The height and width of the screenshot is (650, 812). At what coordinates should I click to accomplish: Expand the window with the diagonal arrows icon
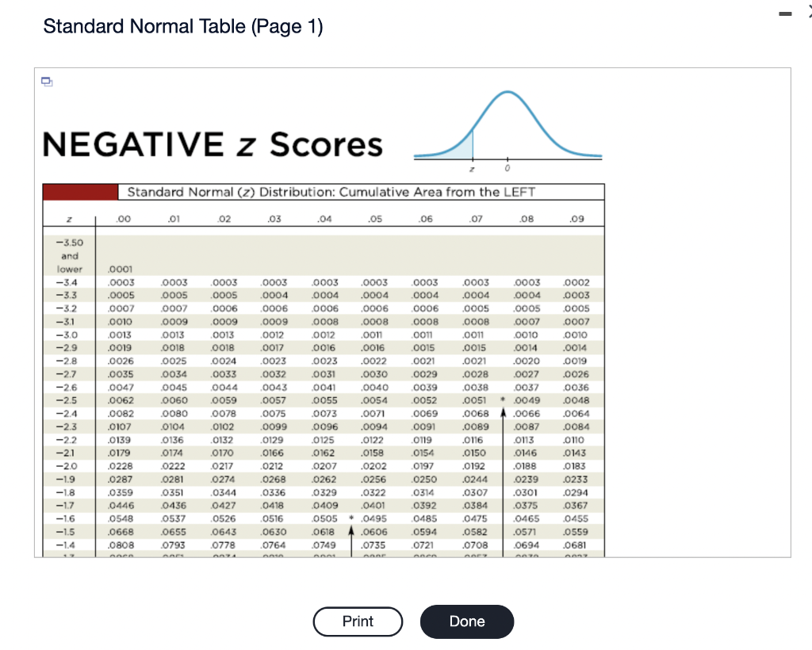click(808, 13)
